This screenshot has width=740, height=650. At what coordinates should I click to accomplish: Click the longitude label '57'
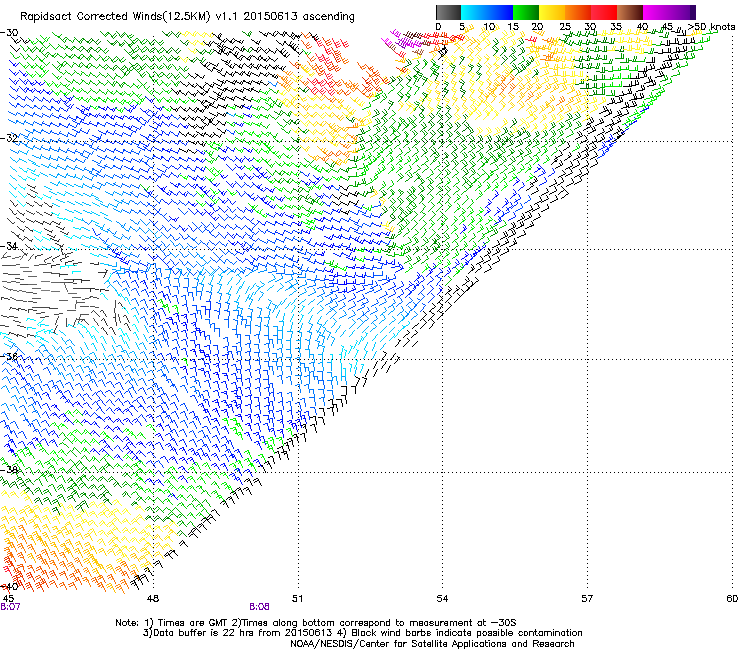[587, 599]
